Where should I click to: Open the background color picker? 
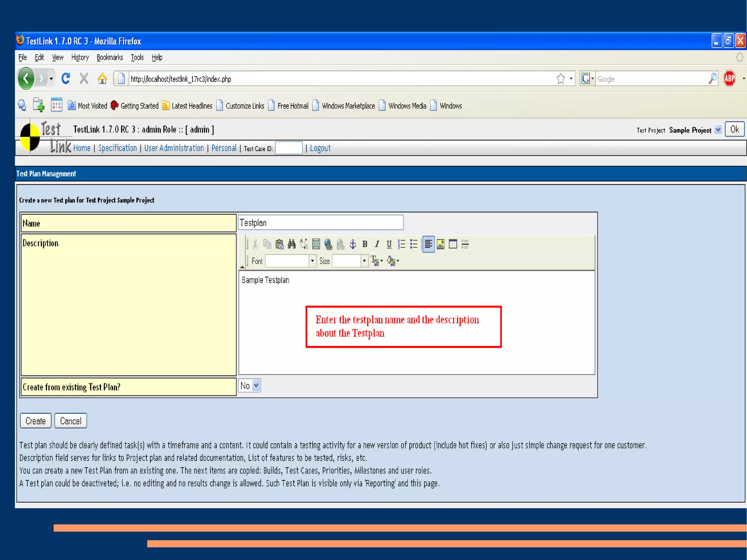(393, 261)
